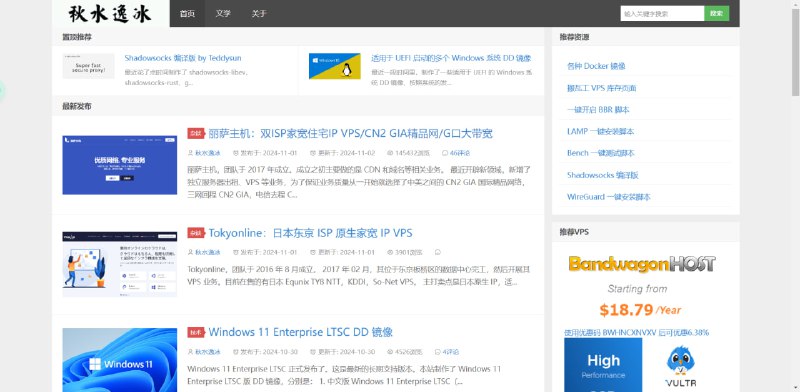The image size is (800, 392).
Task: Focus the keyword search input field
Action: (662, 14)
